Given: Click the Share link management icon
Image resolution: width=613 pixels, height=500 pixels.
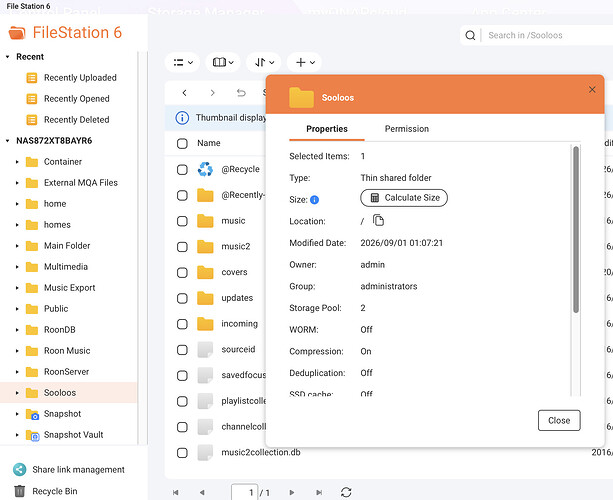Looking at the screenshot, I should point(20,470).
